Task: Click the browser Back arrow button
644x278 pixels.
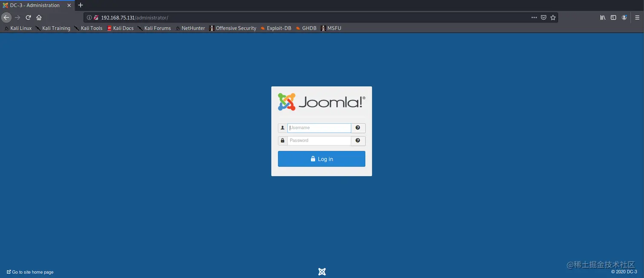Action: coord(6,17)
